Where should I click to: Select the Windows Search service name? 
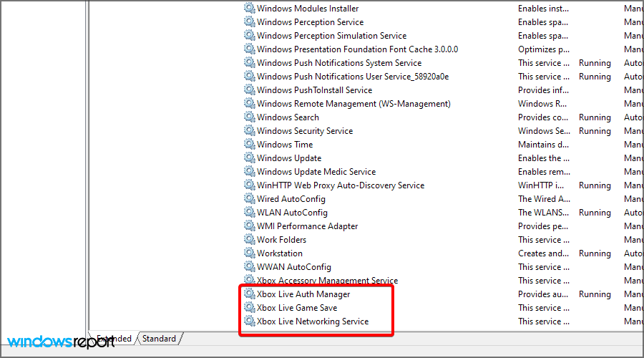click(x=288, y=117)
